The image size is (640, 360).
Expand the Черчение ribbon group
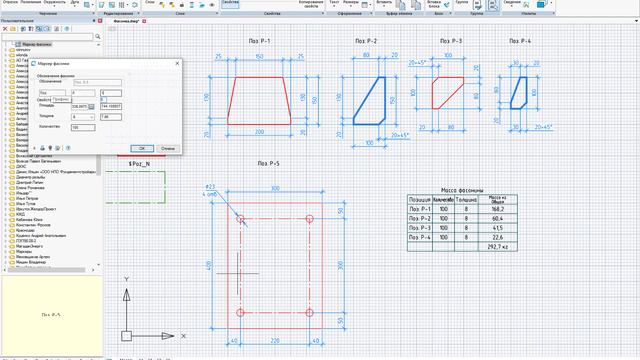[93, 13]
